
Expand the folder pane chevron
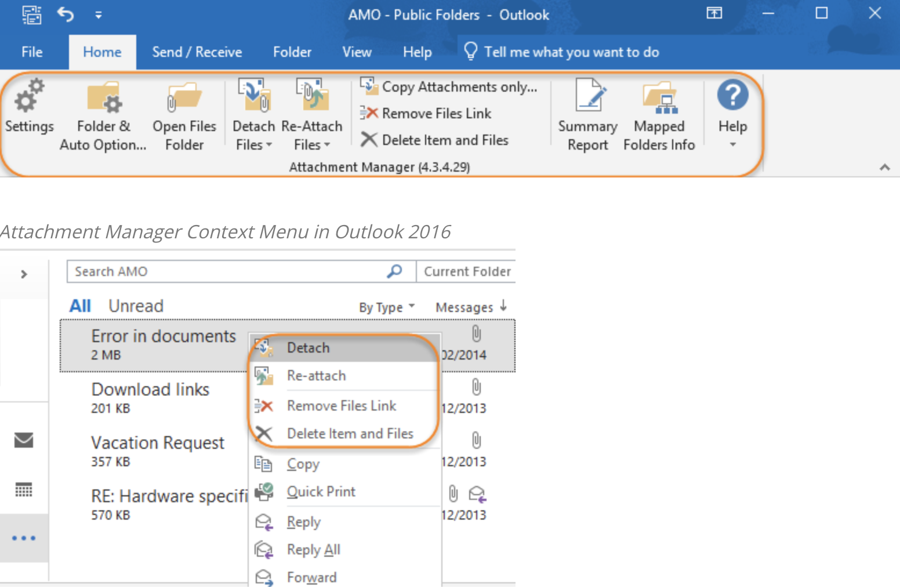click(x=24, y=274)
